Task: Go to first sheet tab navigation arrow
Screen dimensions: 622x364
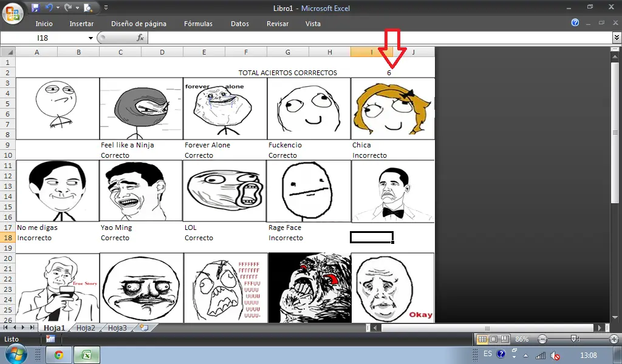Action: (x=5, y=328)
